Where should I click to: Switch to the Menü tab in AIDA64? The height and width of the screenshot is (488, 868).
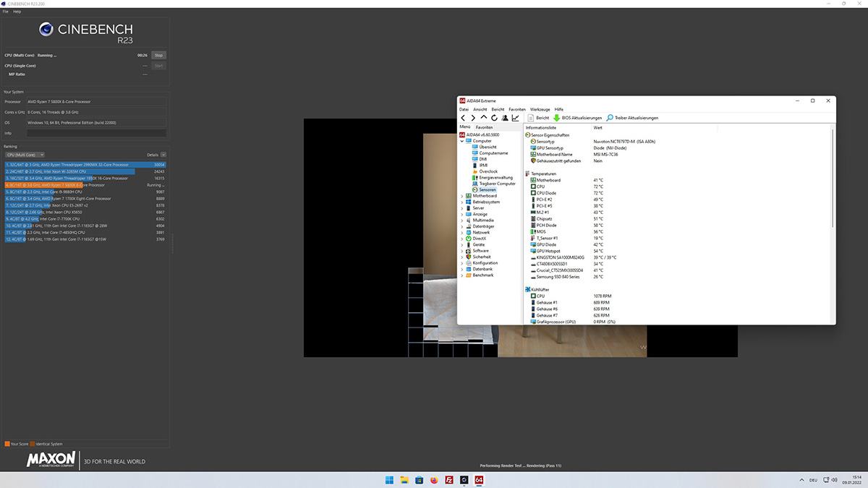[x=465, y=127]
